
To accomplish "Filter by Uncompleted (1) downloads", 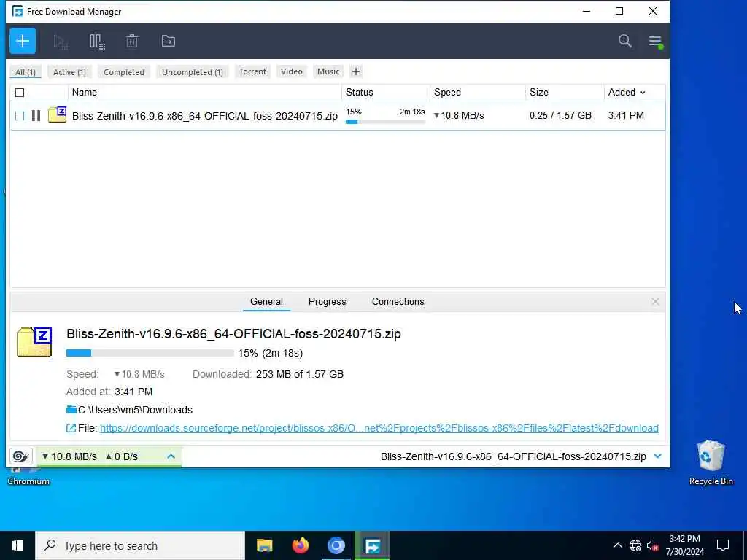I will click(x=193, y=72).
